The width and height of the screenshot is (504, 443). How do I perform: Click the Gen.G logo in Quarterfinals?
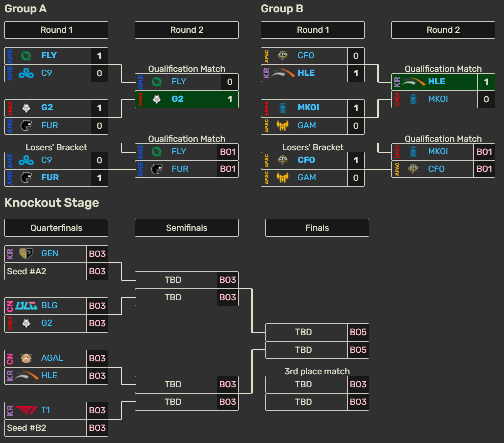pyautogui.click(x=26, y=254)
